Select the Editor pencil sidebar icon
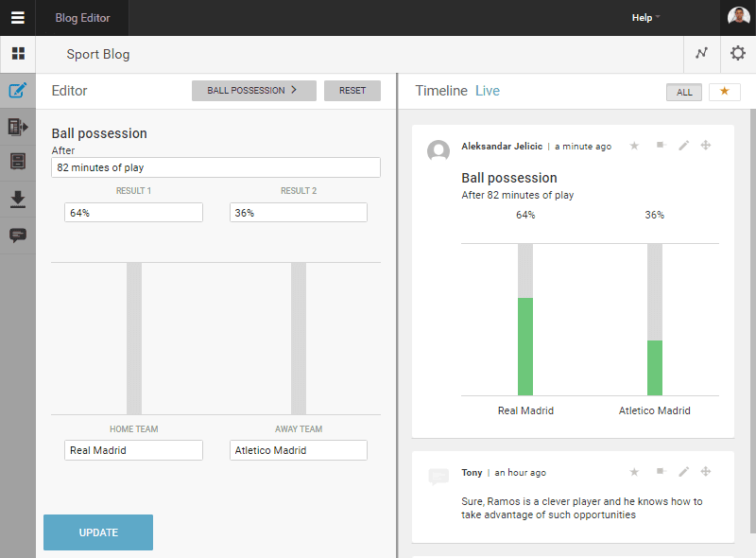756x558 pixels. coord(18,90)
